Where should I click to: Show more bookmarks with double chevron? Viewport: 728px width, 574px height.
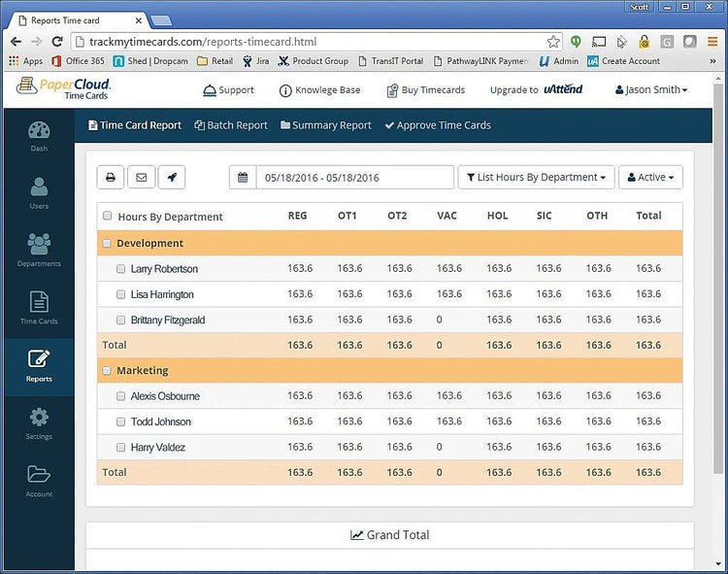(x=712, y=61)
